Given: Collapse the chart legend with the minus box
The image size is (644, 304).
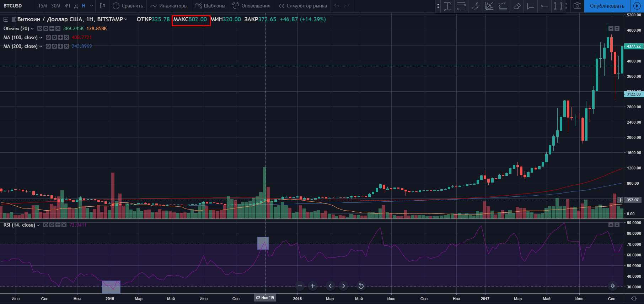Looking at the screenshot, I should point(6,20).
